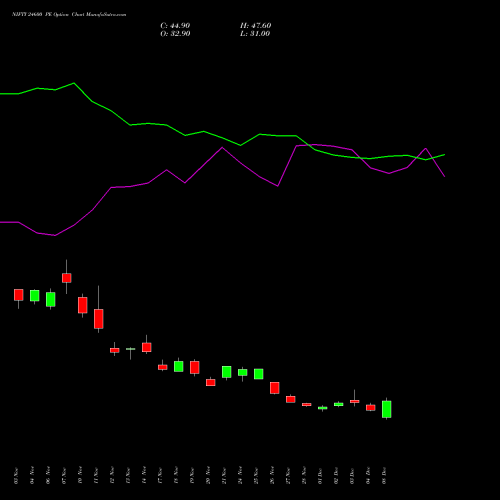
Task: Select the 27 Nov date label
Action: click(x=288, y=476)
